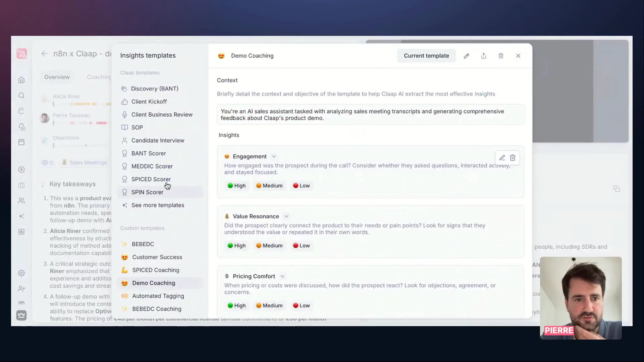The image size is (644, 362).
Task: Click the Current template button
Action: click(x=426, y=56)
